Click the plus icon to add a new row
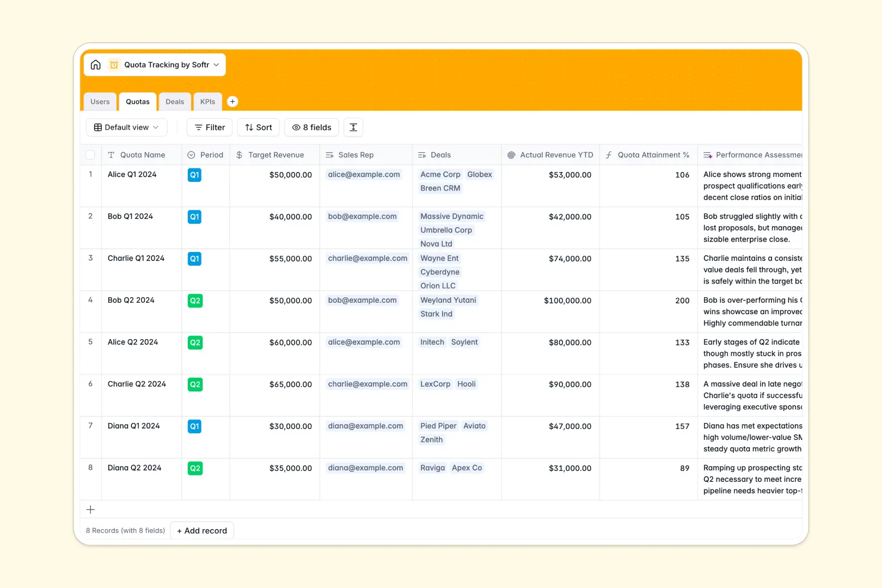Viewport: 882px width, 588px height. tap(90, 510)
